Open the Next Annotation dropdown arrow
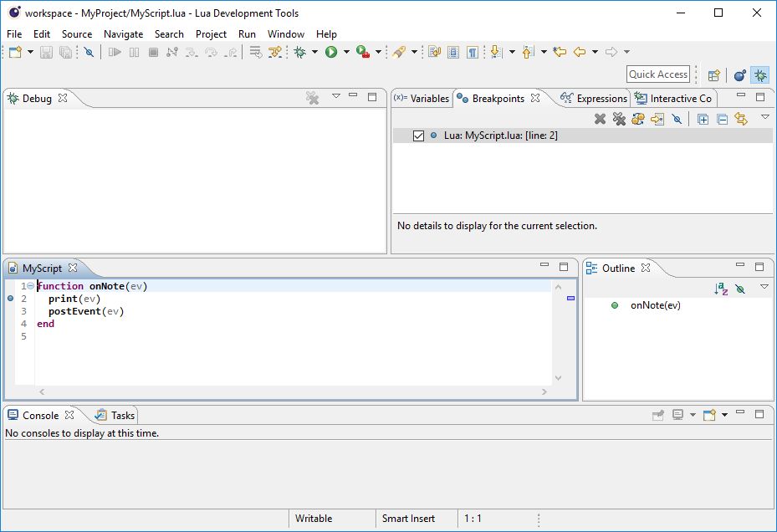 (512, 52)
